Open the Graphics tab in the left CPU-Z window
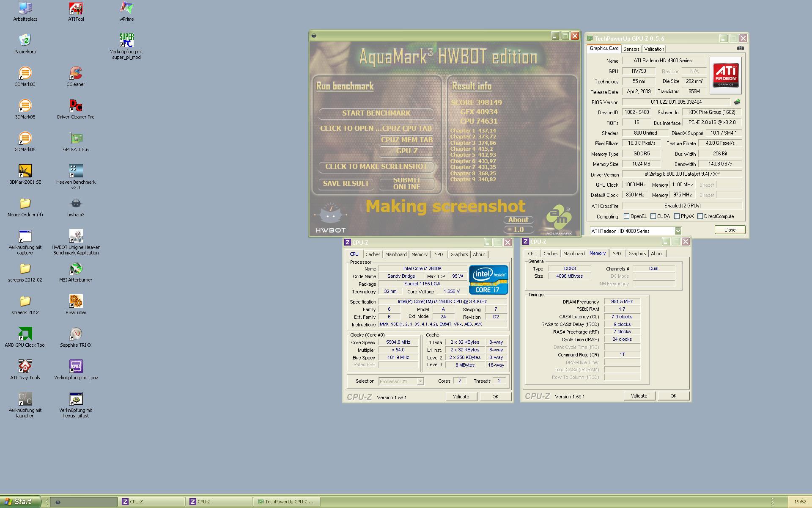 459,254
